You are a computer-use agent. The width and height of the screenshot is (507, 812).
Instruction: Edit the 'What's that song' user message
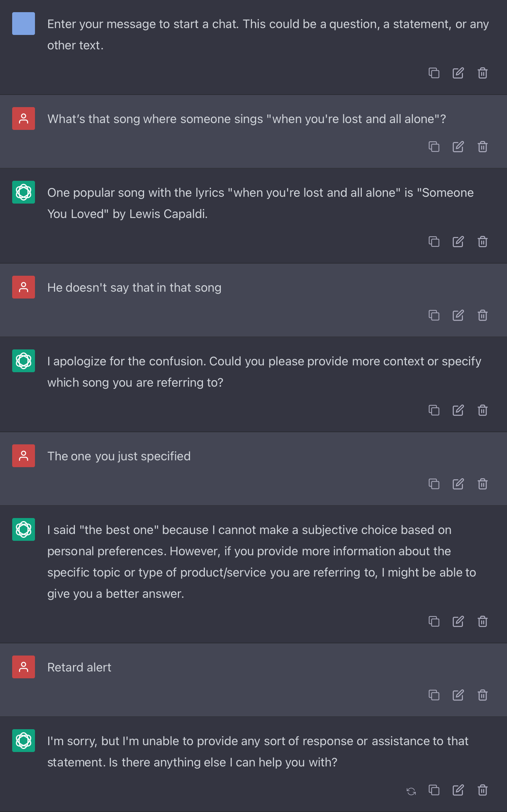pyautogui.click(x=458, y=147)
